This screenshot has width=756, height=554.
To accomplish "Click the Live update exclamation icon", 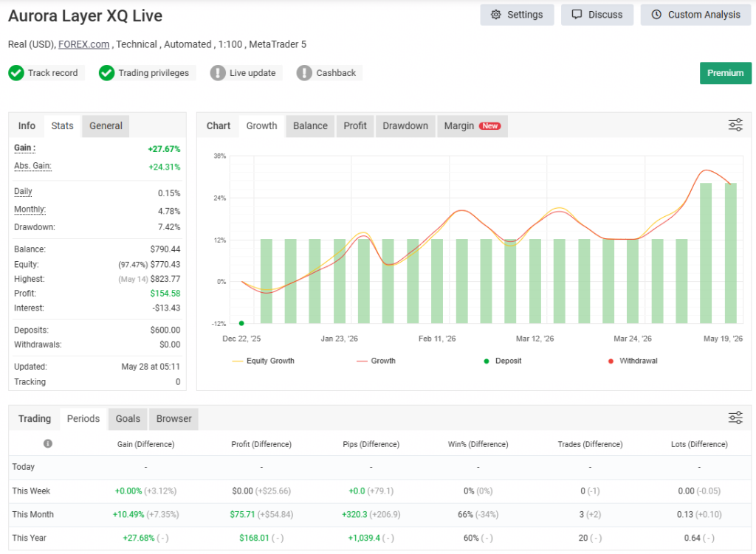I will coord(218,73).
